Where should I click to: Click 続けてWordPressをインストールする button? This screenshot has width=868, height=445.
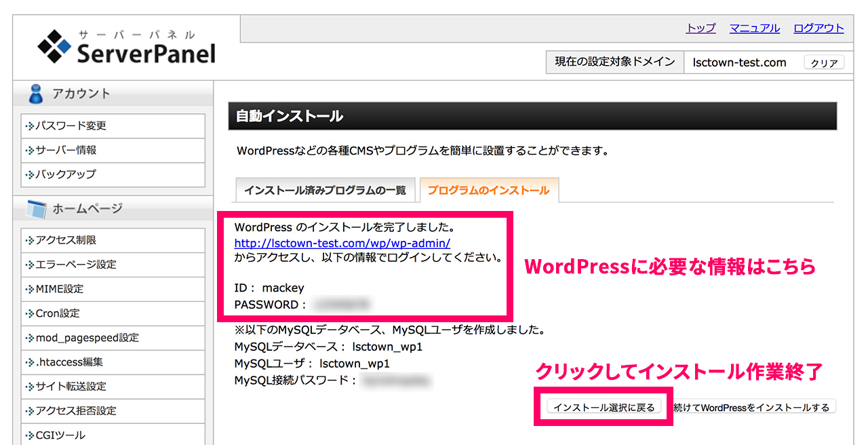point(753,407)
